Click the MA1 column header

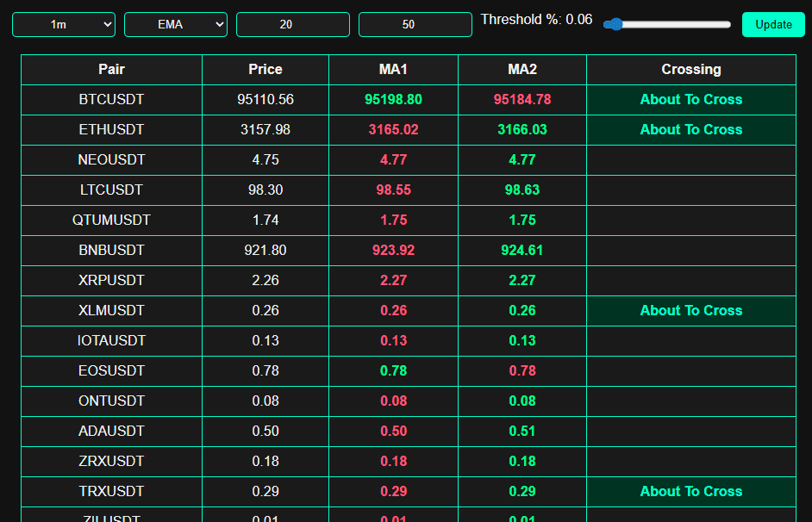[x=393, y=69]
